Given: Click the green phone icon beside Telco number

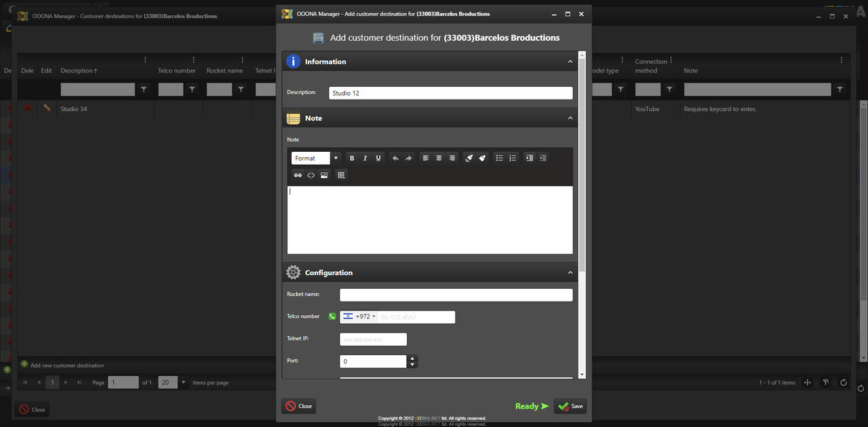Looking at the screenshot, I should point(332,317).
